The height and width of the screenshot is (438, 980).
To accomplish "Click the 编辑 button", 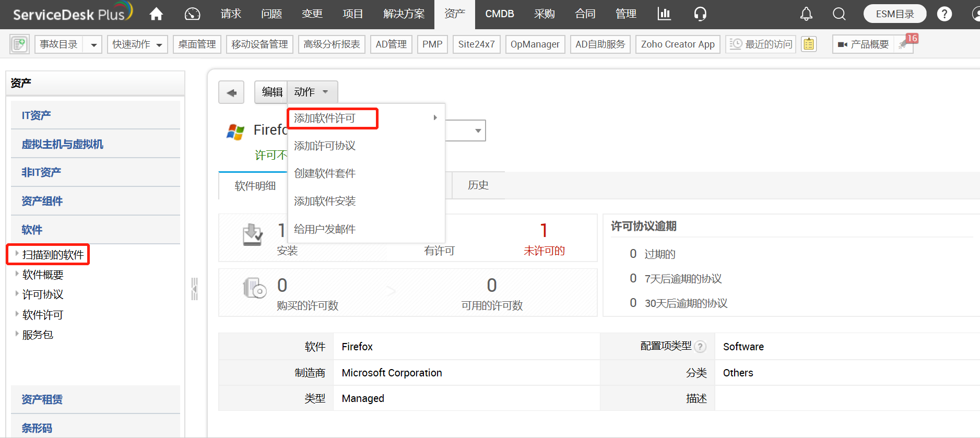I will pos(271,92).
